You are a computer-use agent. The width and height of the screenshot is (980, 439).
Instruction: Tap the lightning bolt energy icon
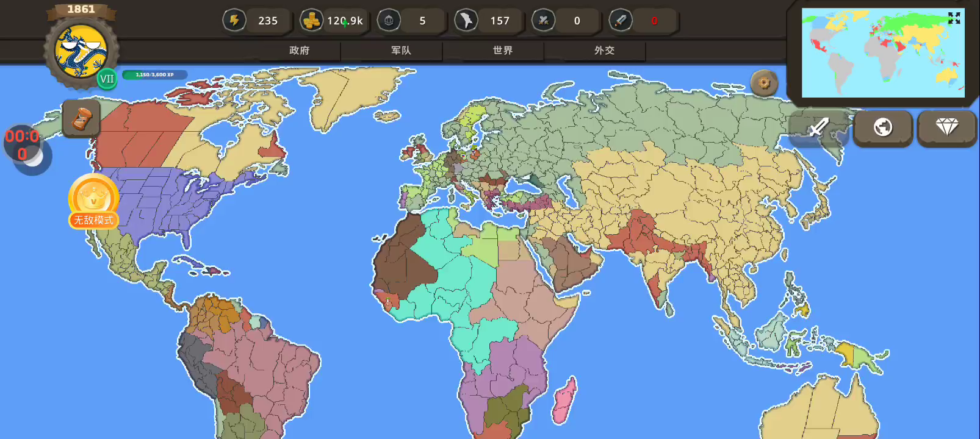[x=234, y=21]
